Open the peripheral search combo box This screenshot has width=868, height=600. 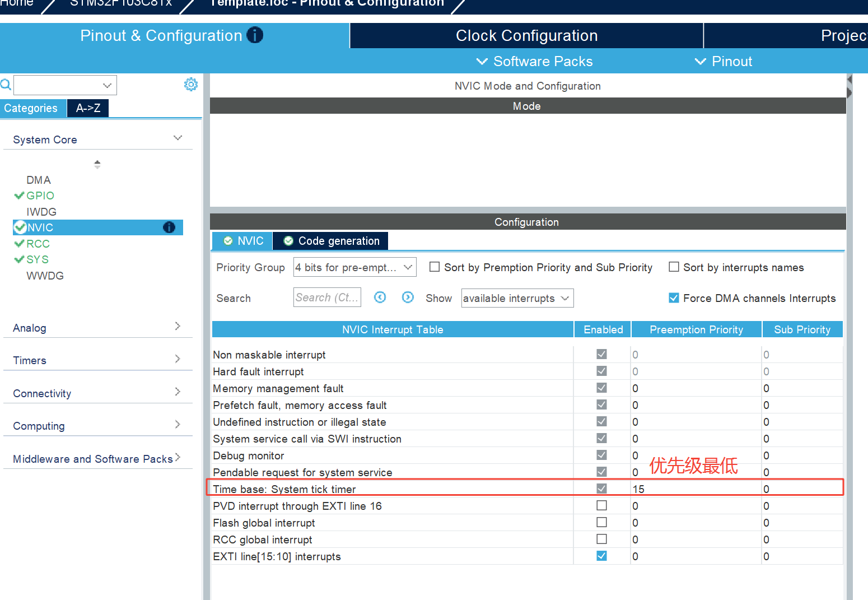point(65,85)
